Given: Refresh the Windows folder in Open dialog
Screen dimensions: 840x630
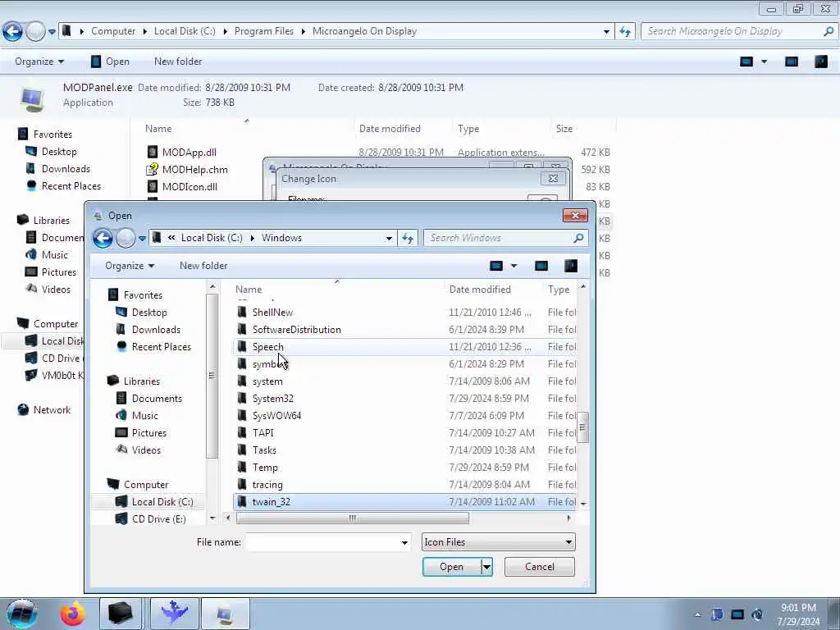Looking at the screenshot, I should [408, 238].
